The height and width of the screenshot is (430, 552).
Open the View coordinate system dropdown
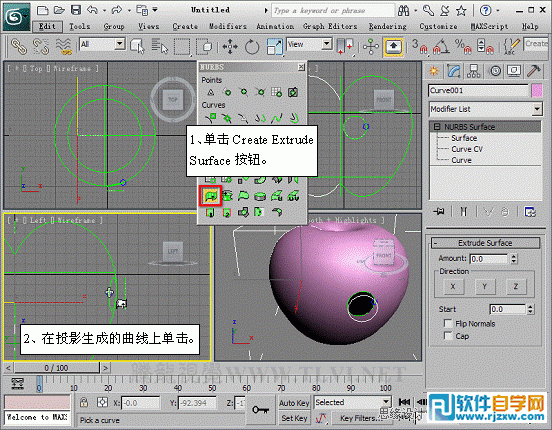point(309,44)
